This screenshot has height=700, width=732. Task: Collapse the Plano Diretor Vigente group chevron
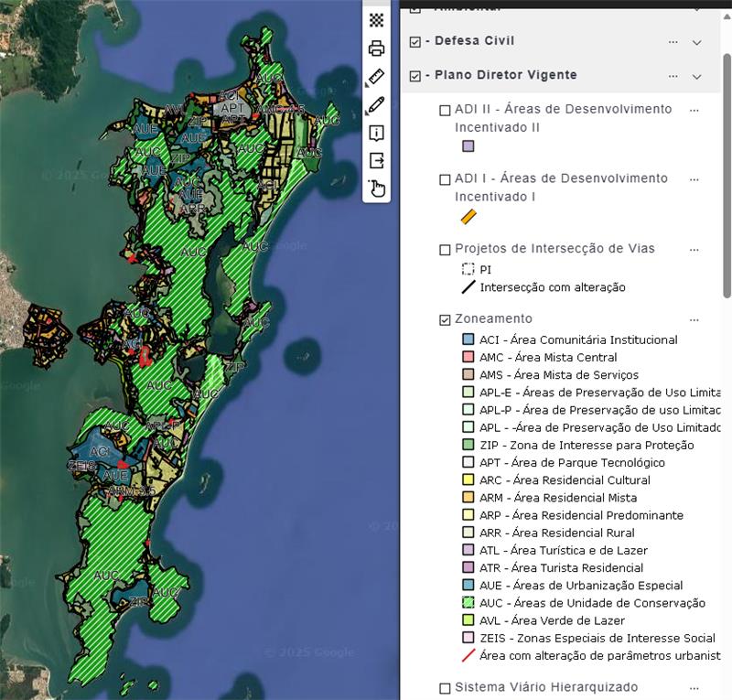click(x=697, y=76)
